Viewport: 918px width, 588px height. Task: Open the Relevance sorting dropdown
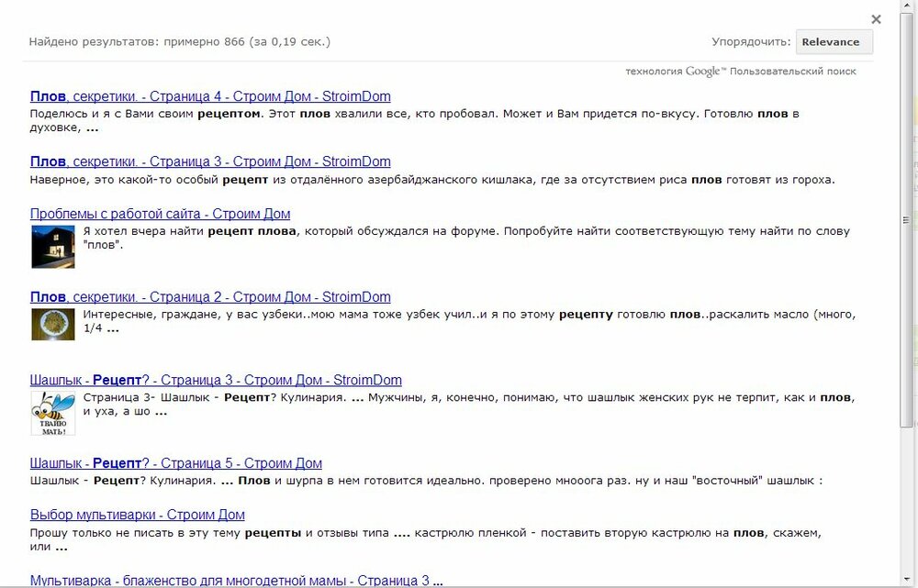(x=833, y=41)
